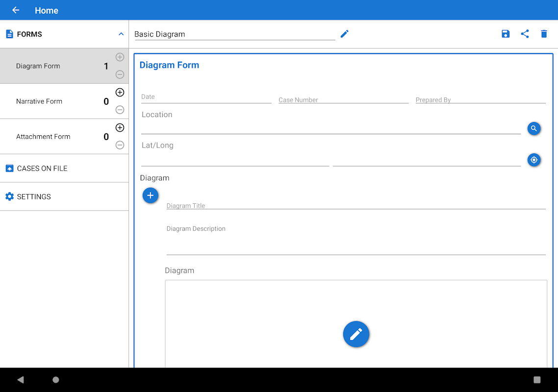558x392 pixels.
Task: Delete the form with the trash icon
Action: [544, 34]
